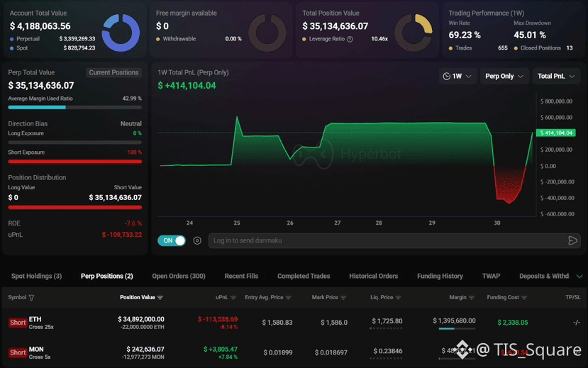588x368 pixels.
Task: Sort by Position Value column icon
Action: pyautogui.click(x=160, y=298)
